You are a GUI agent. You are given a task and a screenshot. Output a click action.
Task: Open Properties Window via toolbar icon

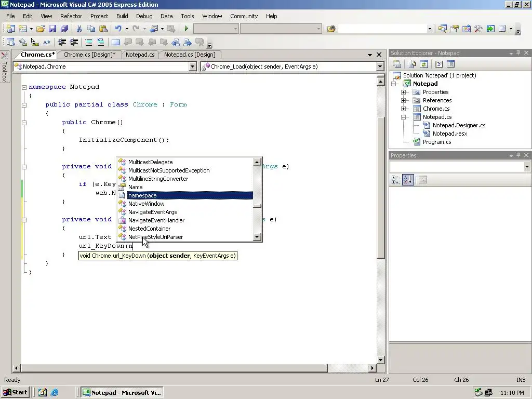click(x=454, y=29)
